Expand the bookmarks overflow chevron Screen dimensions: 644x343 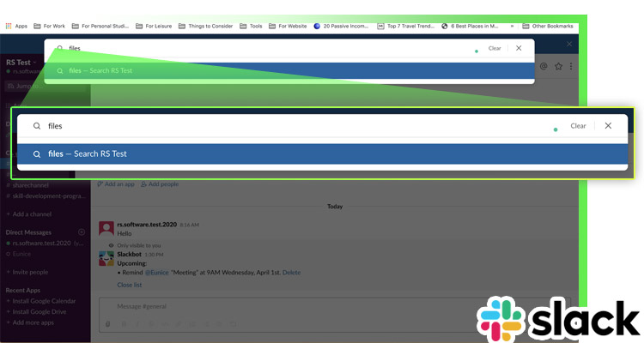512,26
